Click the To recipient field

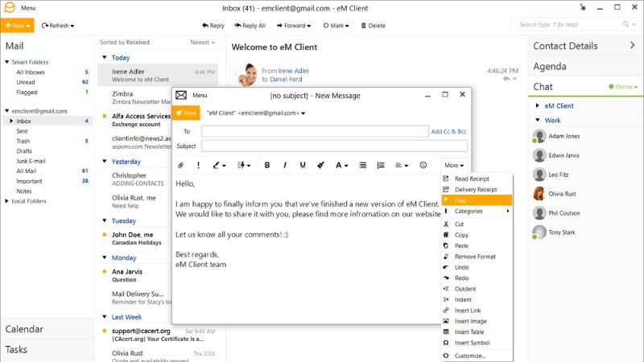click(x=315, y=131)
